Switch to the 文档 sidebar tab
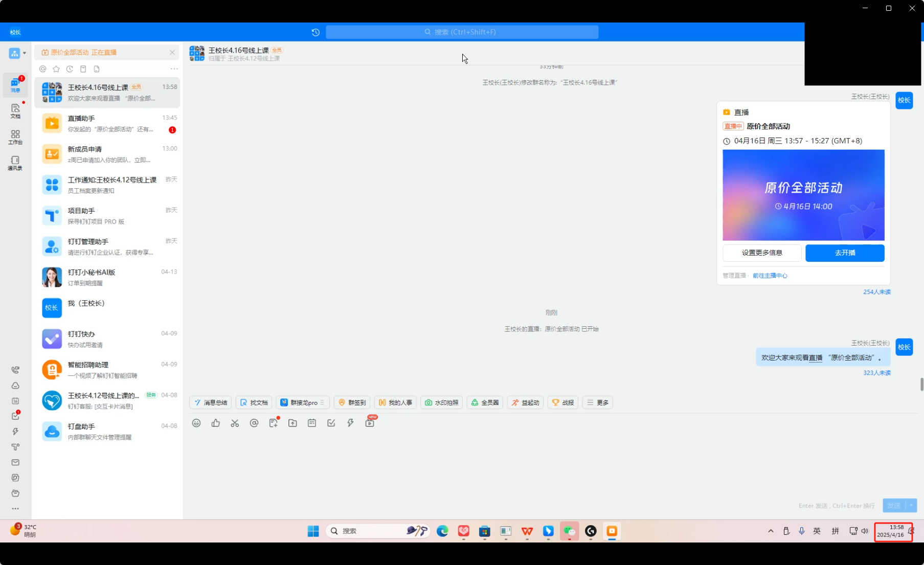The width and height of the screenshot is (924, 565). (15, 110)
